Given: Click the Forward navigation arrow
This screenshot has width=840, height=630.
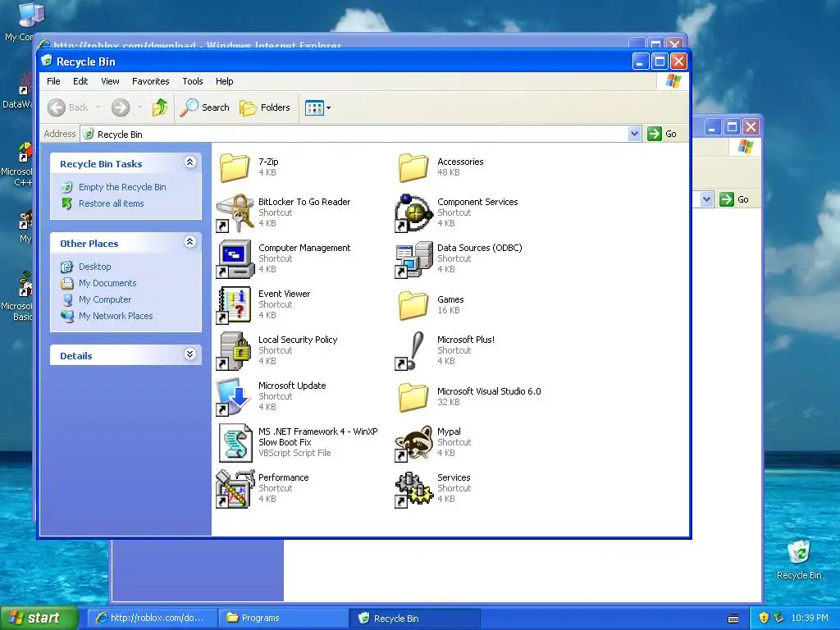Looking at the screenshot, I should pos(121,107).
